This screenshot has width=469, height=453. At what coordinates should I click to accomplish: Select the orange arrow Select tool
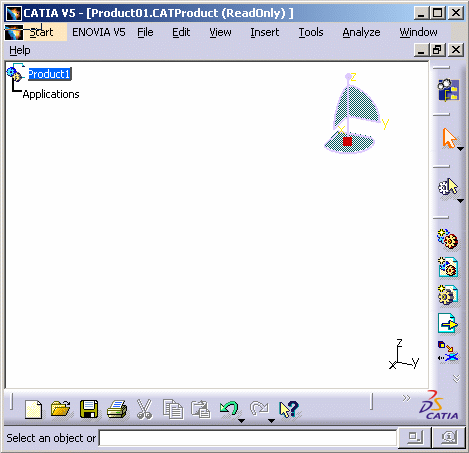pyautogui.click(x=449, y=139)
